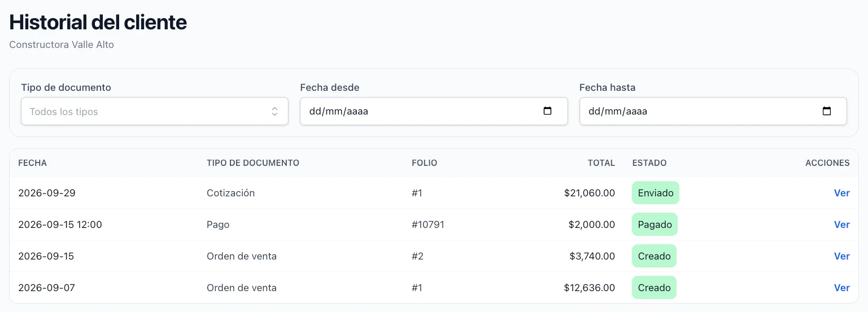Click the FECHA column header

[x=33, y=163]
